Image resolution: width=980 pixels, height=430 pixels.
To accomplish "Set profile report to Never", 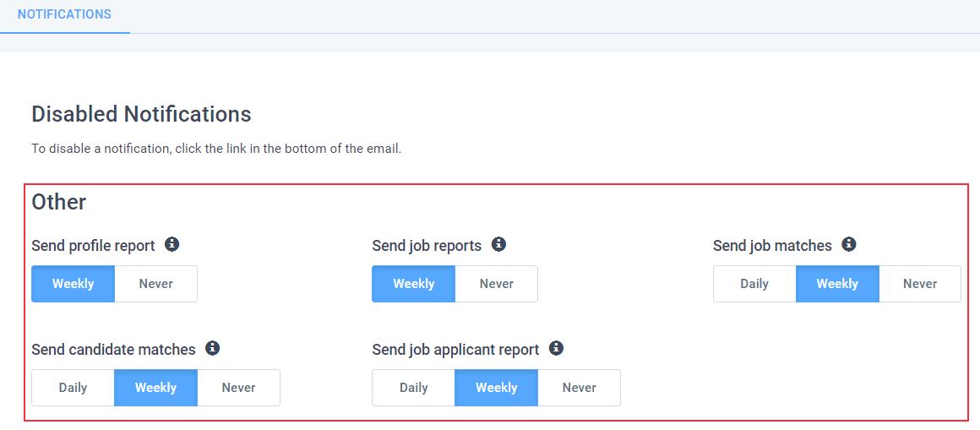I will point(156,284).
